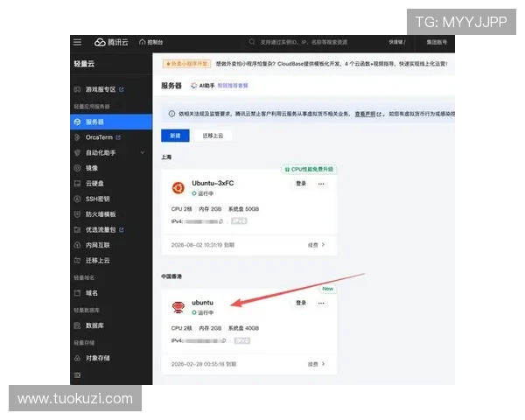Open the hamburger menu in top bar
525x420 pixels.
pyautogui.click(x=77, y=42)
